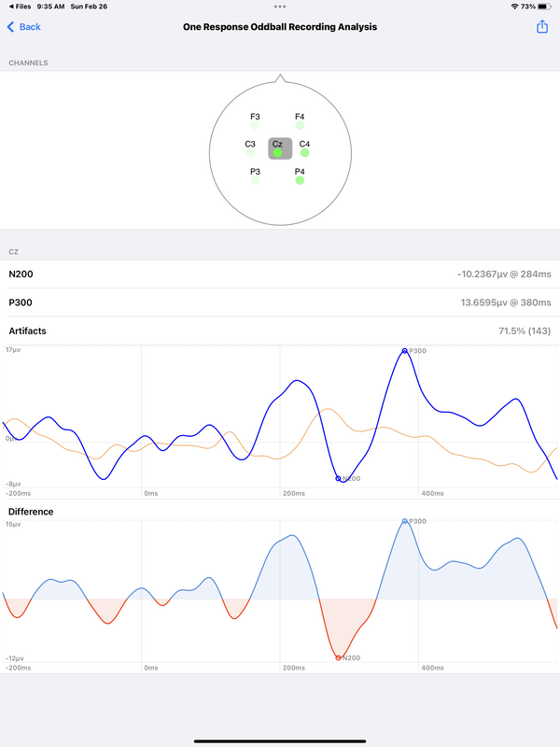The width and height of the screenshot is (560, 747).
Task: Open the three-dot multitasking menu
Action: (x=280, y=7)
